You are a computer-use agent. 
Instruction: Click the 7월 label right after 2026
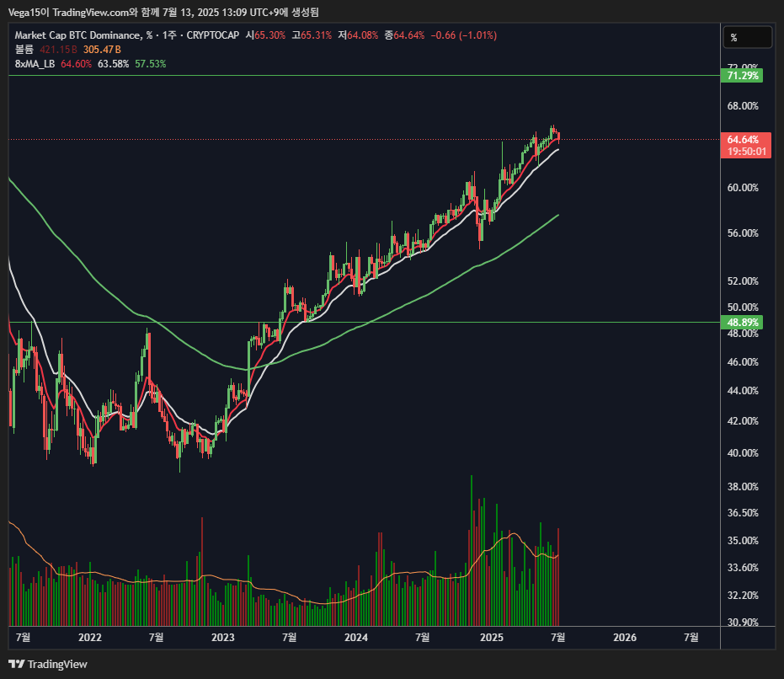click(x=691, y=638)
